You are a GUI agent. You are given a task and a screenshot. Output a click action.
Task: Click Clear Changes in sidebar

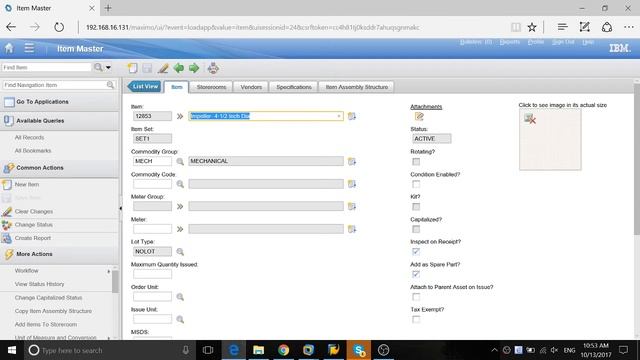34,211
